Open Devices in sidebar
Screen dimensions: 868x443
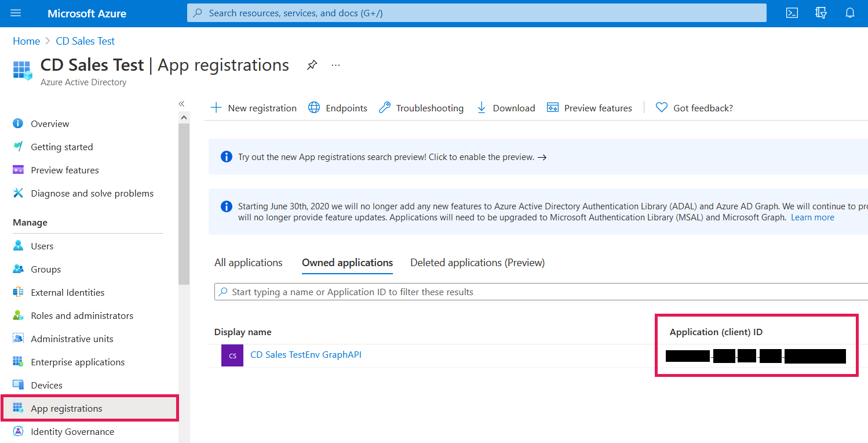point(47,385)
